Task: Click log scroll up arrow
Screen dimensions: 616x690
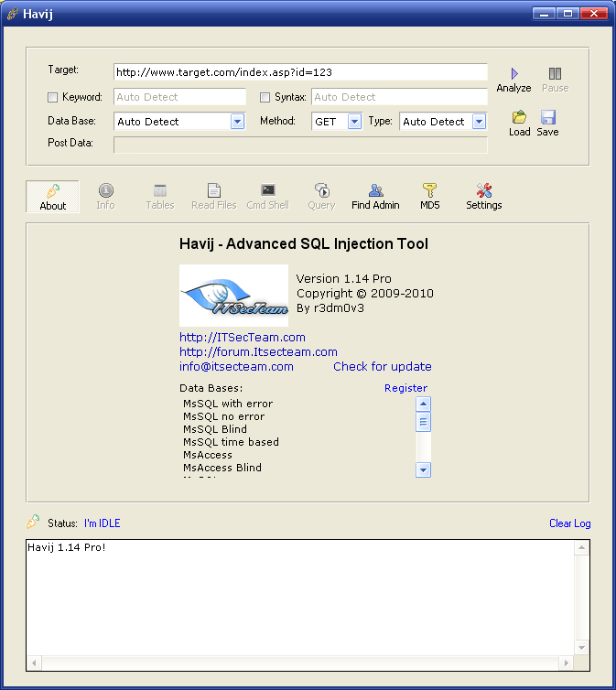Action: [x=582, y=547]
